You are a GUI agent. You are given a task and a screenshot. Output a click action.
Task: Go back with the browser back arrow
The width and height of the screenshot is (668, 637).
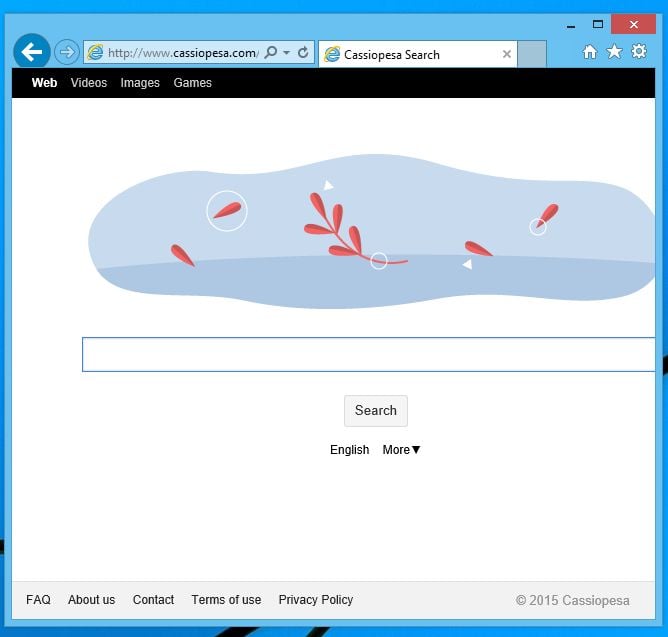pyautogui.click(x=32, y=52)
